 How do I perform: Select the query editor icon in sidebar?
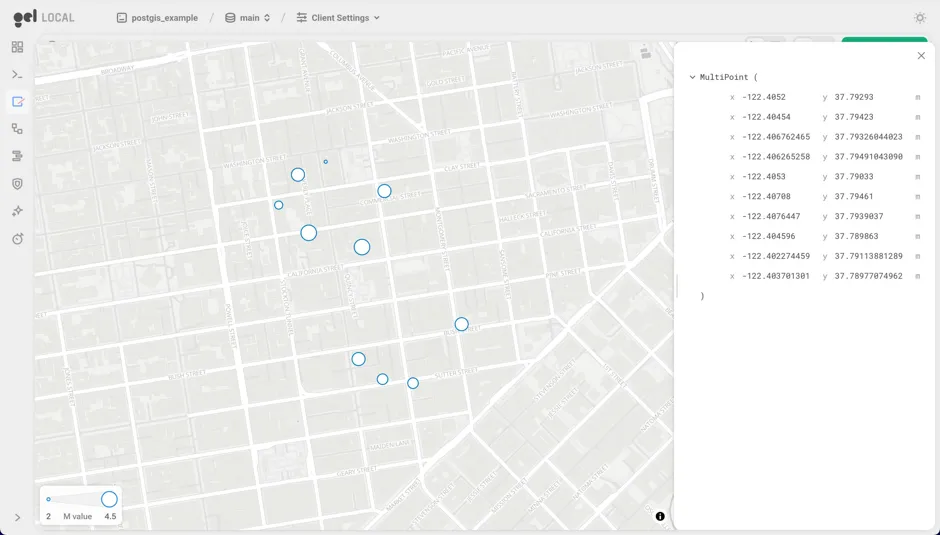pos(17,102)
